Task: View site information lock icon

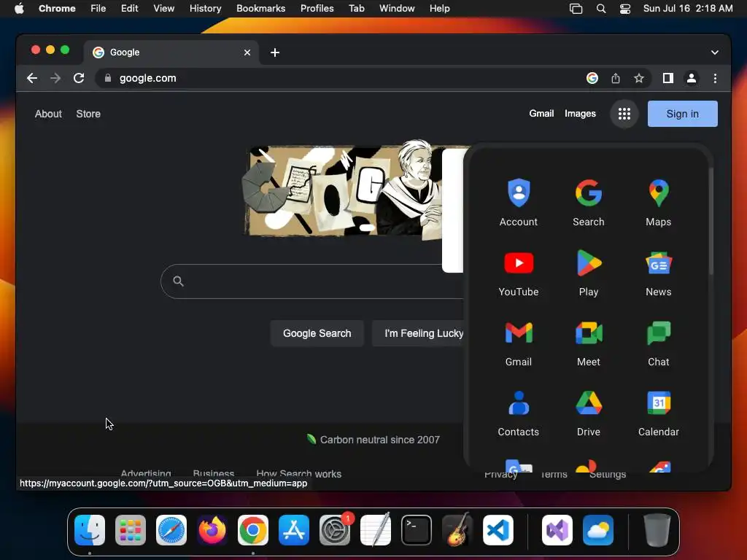Action: point(108,78)
